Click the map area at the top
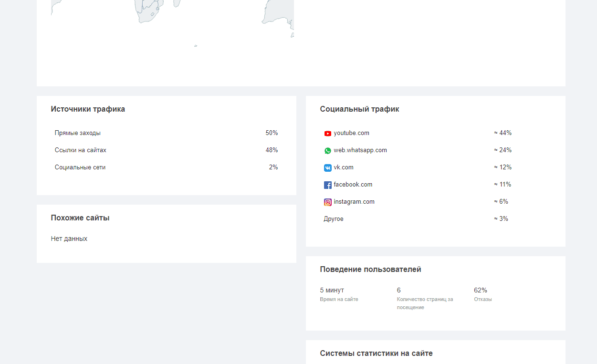This screenshot has width=597, height=364. [172, 19]
